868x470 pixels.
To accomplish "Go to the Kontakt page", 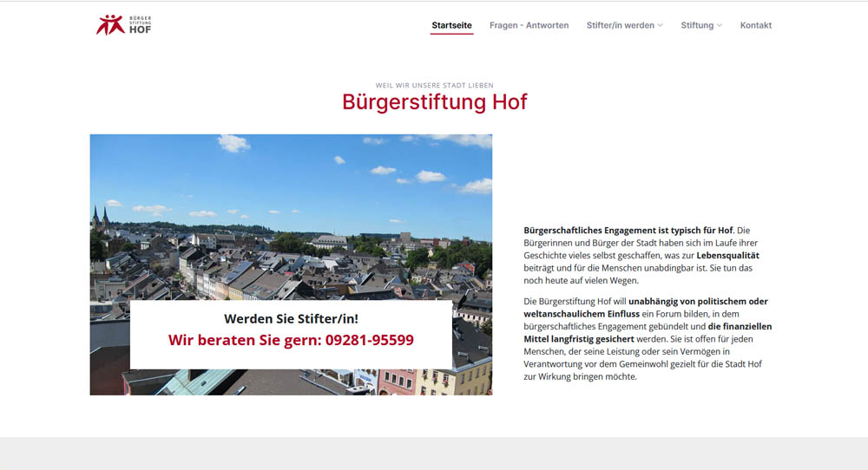I will [756, 25].
